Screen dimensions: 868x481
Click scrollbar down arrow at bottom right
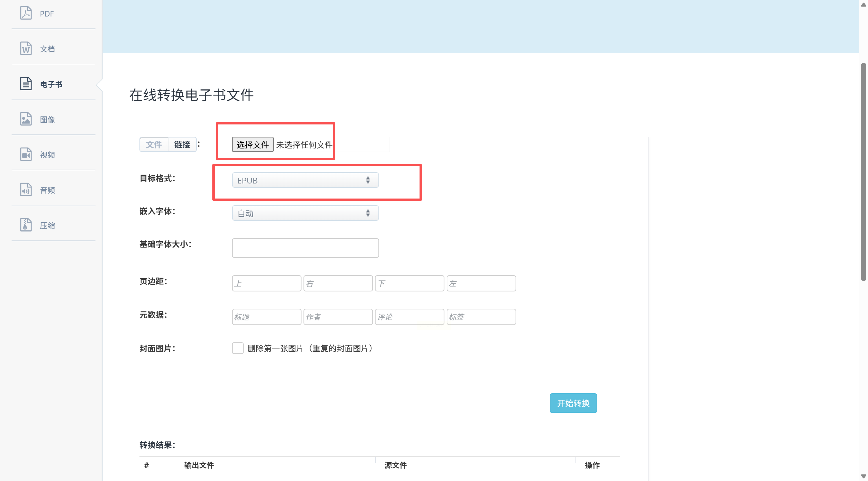click(x=863, y=476)
